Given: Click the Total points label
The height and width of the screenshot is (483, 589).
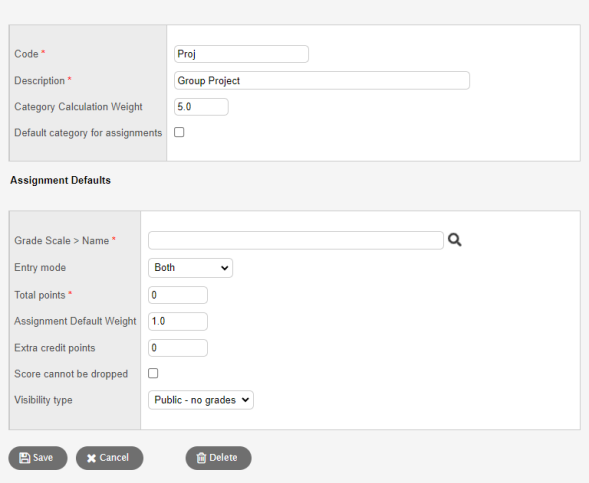Looking at the screenshot, I should [40, 295].
